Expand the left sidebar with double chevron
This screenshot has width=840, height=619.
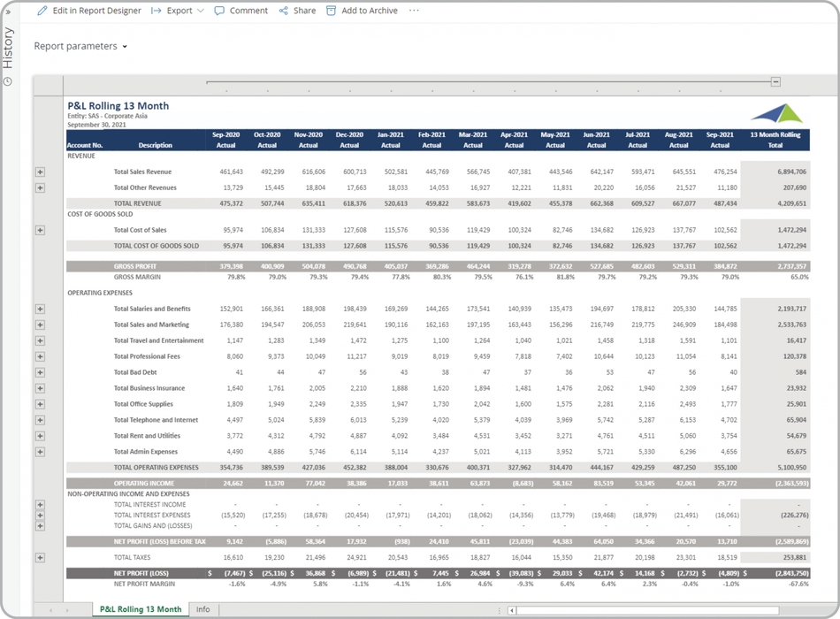pyautogui.click(x=8, y=12)
